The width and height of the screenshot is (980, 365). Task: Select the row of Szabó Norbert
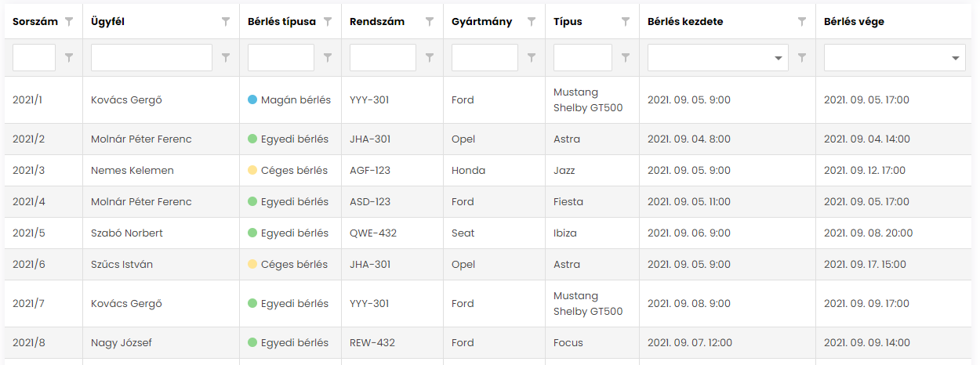(x=490, y=233)
